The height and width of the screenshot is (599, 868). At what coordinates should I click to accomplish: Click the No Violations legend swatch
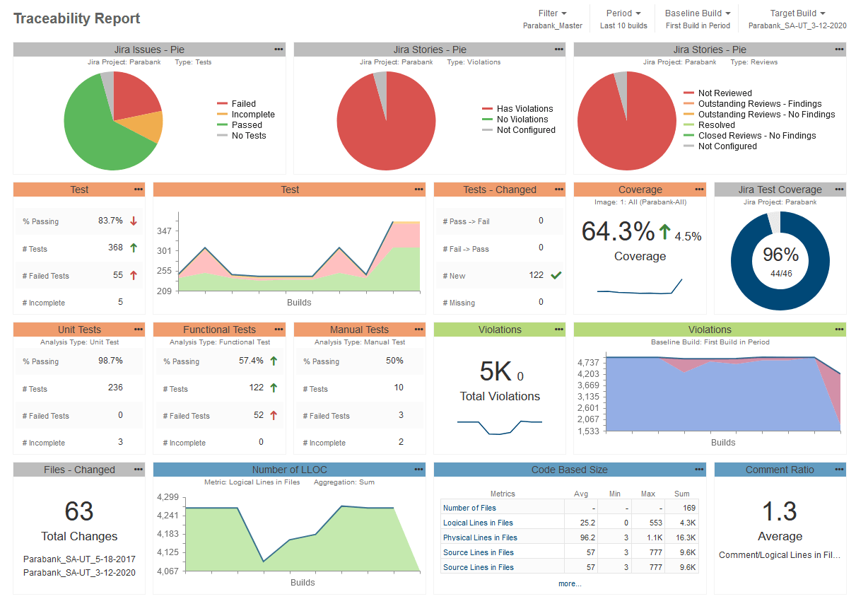point(487,120)
